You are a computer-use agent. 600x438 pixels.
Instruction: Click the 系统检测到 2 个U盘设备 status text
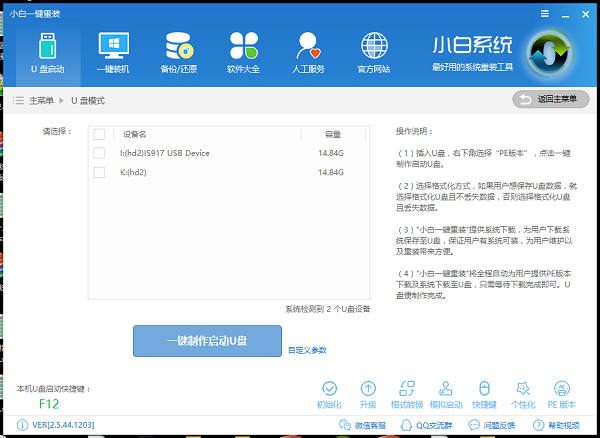click(328, 309)
